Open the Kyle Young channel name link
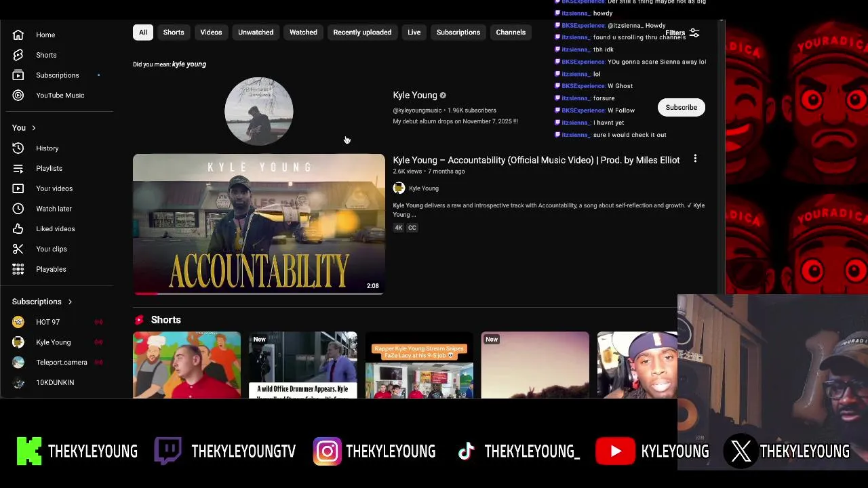Image resolution: width=868 pixels, height=488 pixels. click(x=415, y=96)
